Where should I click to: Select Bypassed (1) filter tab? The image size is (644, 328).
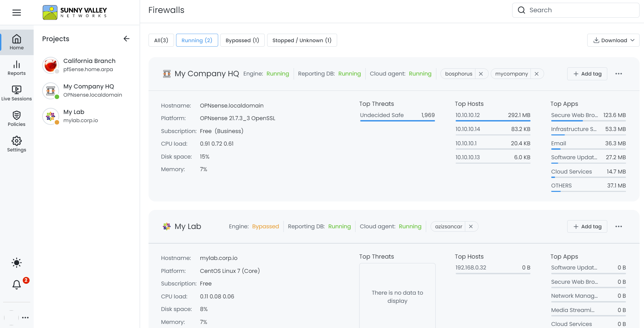point(242,40)
